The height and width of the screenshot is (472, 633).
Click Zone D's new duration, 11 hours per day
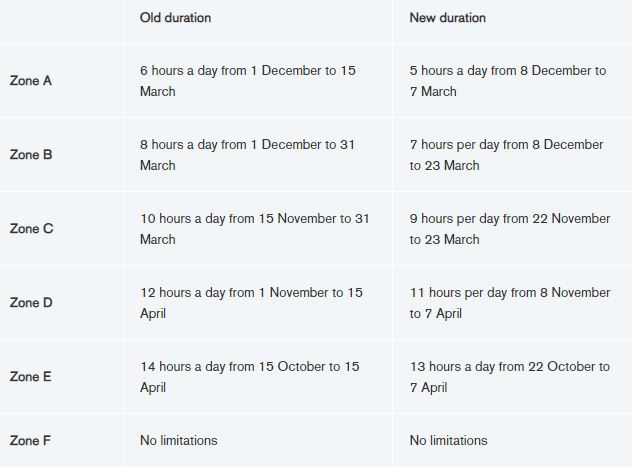click(x=509, y=303)
